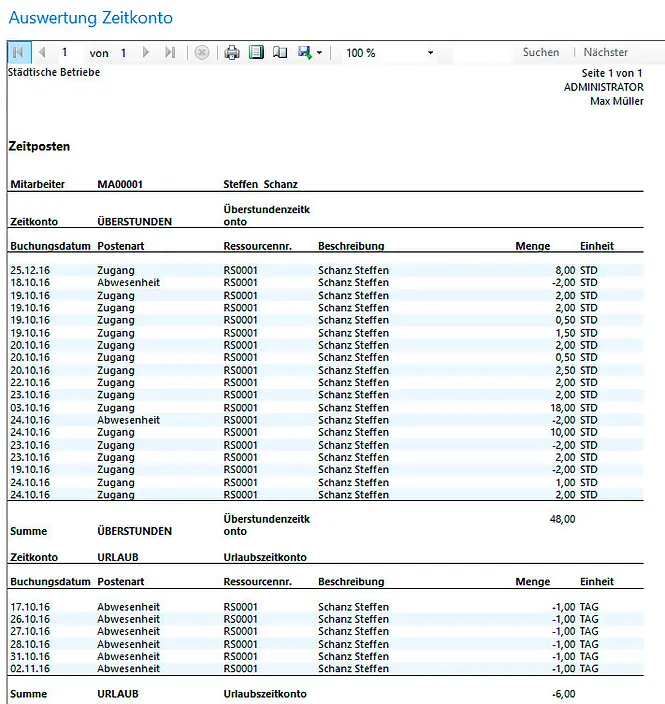Click the stop rendering icon
665x704 pixels.
(x=202, y=53)
